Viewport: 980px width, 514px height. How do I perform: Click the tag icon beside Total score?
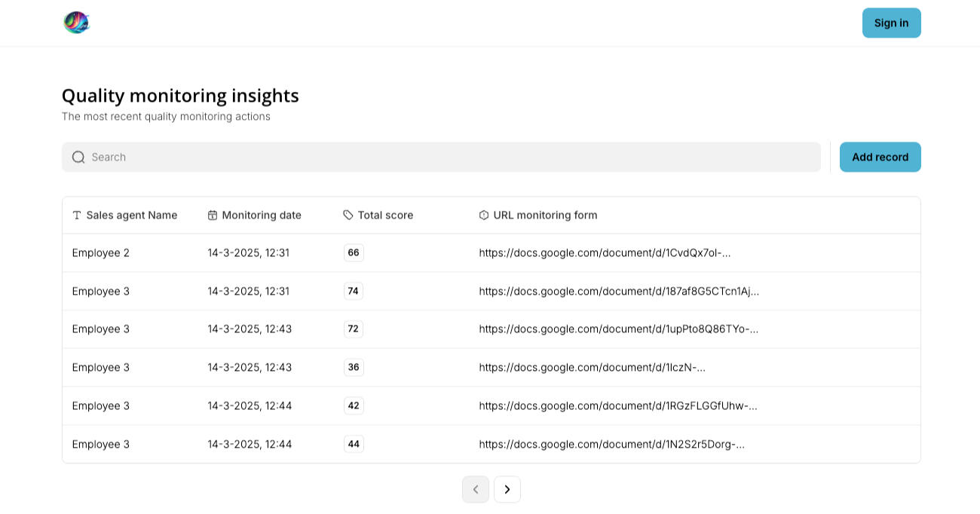[x=348, y=216]
